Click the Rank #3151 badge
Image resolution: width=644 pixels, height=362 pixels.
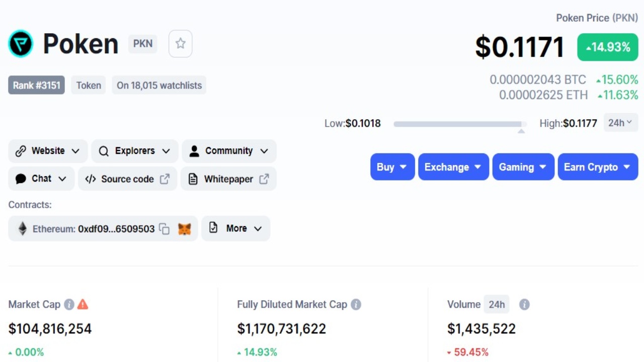(36, 85)
